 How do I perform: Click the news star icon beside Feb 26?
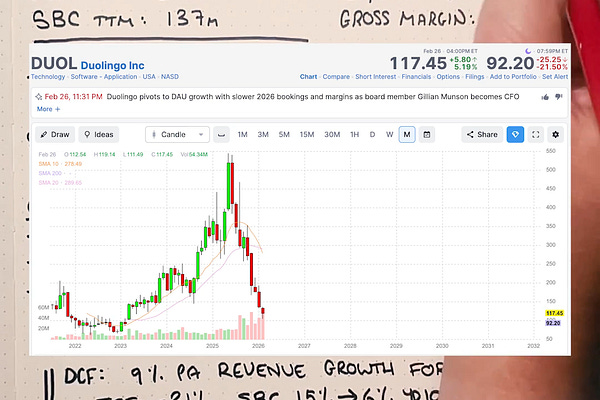(39, 97)
